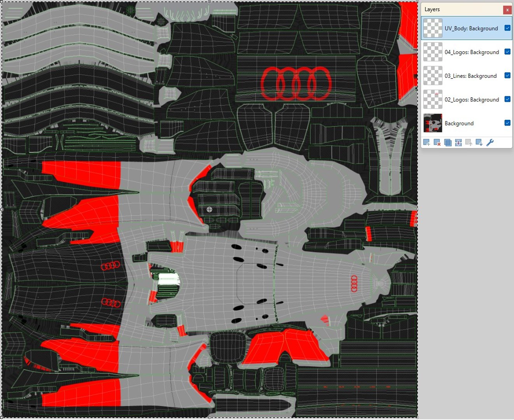Image resolution: width=514 pixels, height=420 pixels.
Task: Click the 03_Lines layer thumbnail
Action: (433, 75)
